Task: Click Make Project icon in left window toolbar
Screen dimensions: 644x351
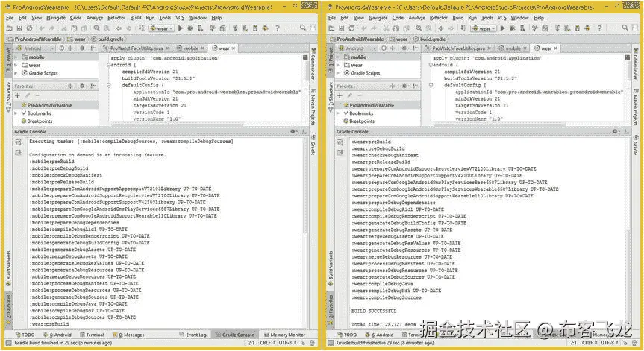Action: [x=141, y=28]
